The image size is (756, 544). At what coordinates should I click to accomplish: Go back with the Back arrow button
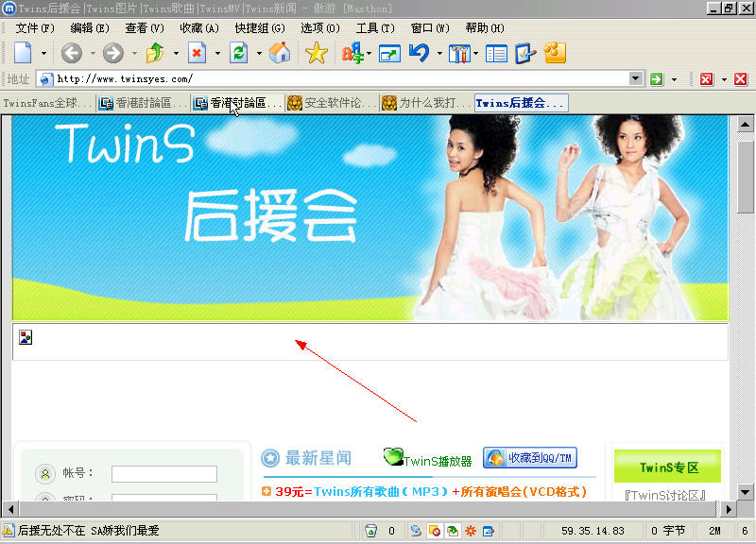72,53
